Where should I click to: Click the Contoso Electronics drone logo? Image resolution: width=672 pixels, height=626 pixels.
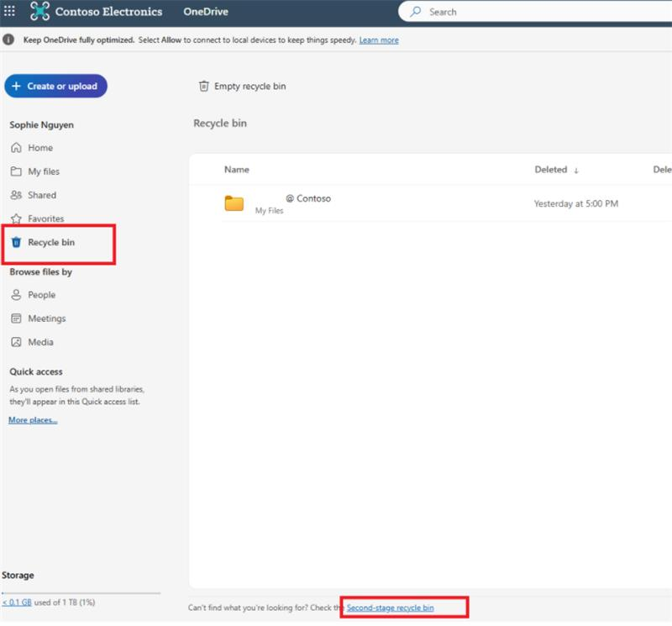coord(39,11)
